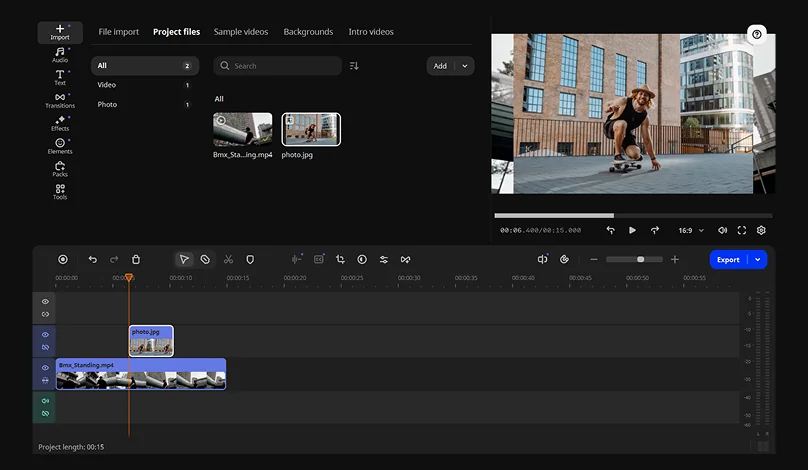Viewport: 808px width, 470px height.
Task: Switch to the Sample videos tab
Action: (x=241, y=32)
